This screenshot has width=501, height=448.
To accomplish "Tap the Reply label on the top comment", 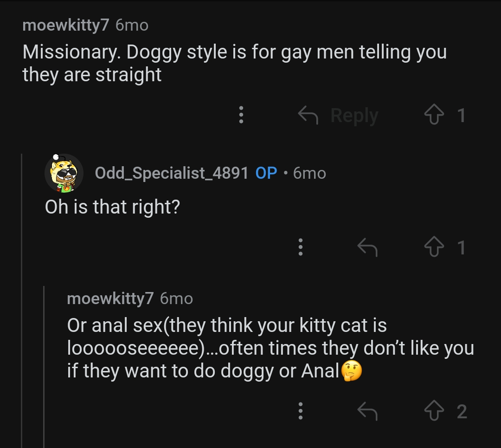I will [x=354, y=115].
